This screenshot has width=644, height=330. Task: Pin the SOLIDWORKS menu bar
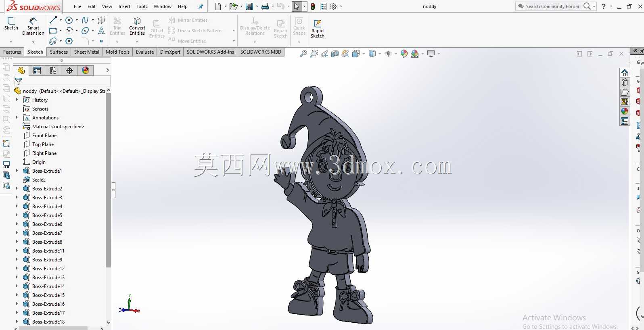pyautogui.click(x=201, y=6)
